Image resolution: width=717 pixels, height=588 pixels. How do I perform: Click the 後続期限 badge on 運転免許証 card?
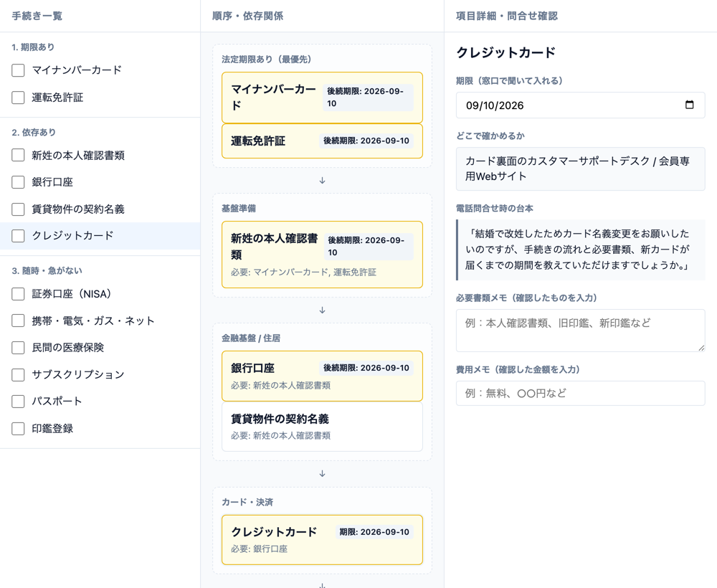366,141
